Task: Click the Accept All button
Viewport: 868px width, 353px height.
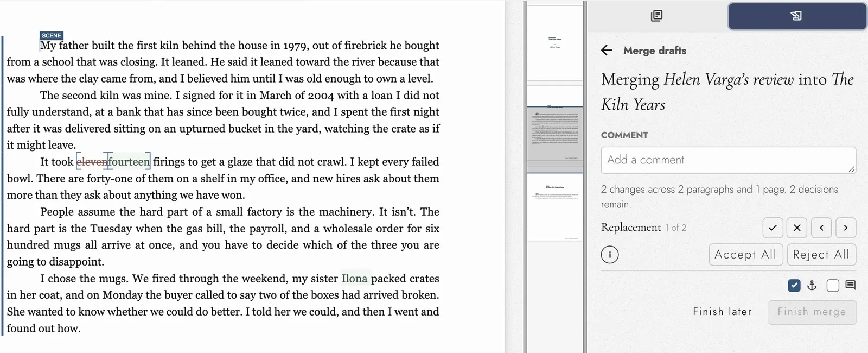Action: [x=745, y=255]
